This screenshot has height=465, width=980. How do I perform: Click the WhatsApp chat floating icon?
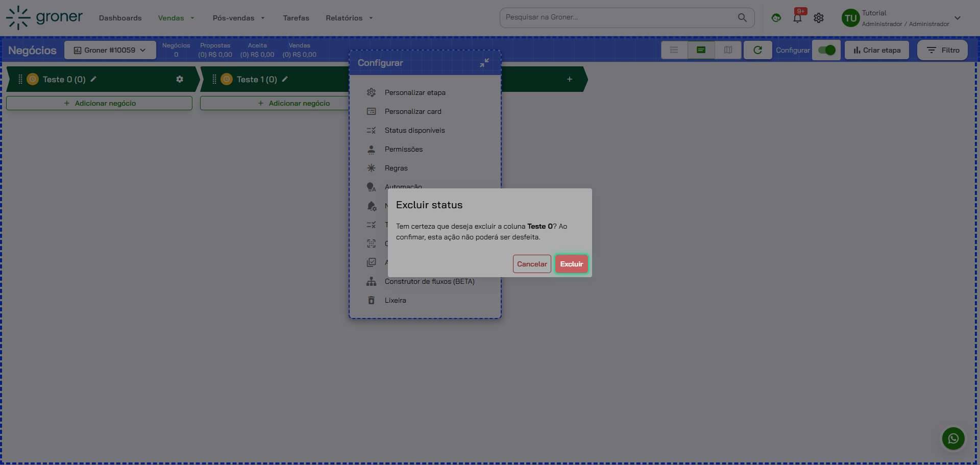[x=953, y=438]
